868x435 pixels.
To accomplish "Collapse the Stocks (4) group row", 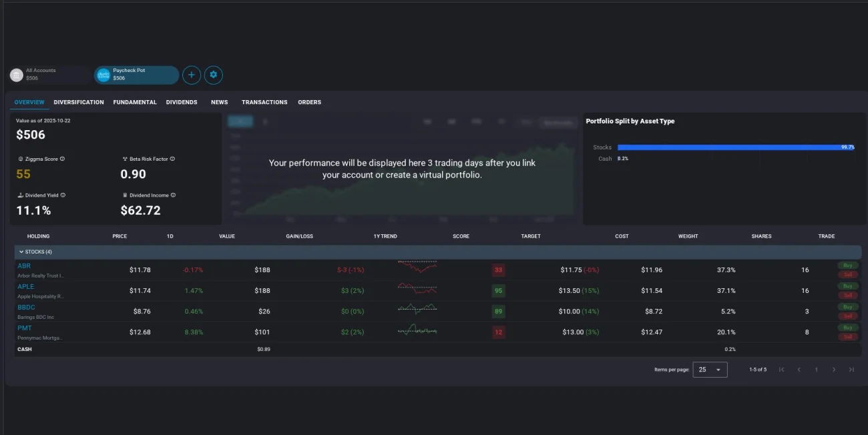I will coord(21,252).
